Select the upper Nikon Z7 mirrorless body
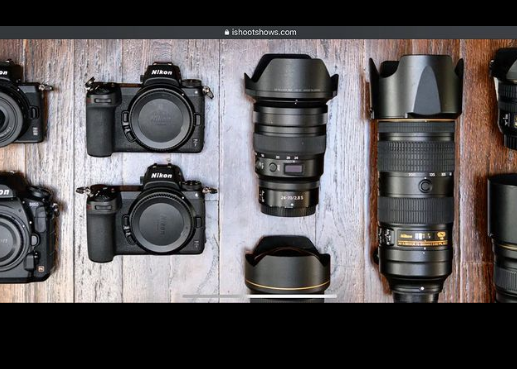Image resolution: width=517 pixels, height=369 pixels. [149, 110]
